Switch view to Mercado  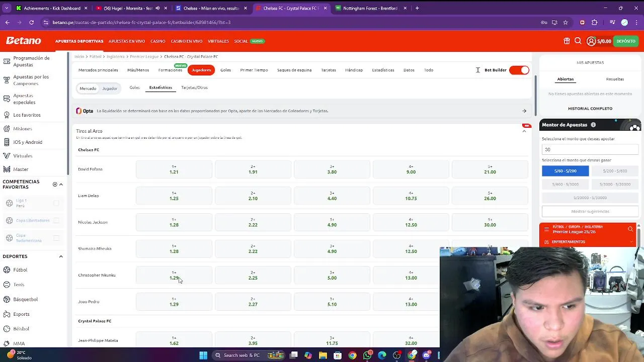[x=88, y=88]
